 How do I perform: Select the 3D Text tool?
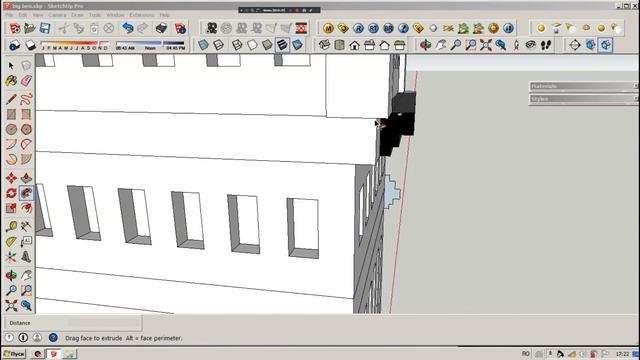click(x=26, y=257)
